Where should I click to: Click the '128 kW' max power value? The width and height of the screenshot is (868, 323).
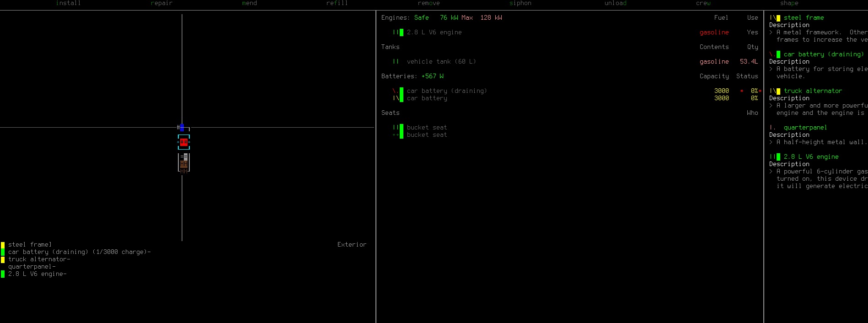491,18
